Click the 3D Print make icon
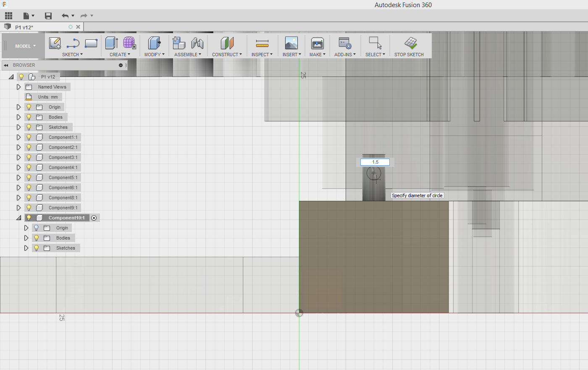 point(317,43)
